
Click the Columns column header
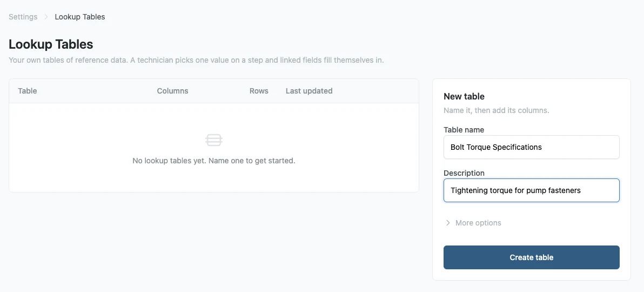coord(172,91)
